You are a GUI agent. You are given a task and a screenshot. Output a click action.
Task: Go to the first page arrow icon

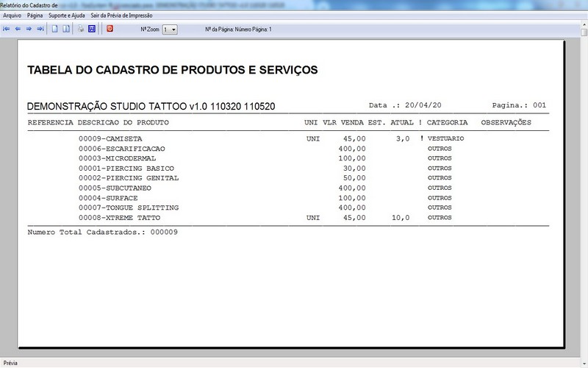(x=7, y=29)
